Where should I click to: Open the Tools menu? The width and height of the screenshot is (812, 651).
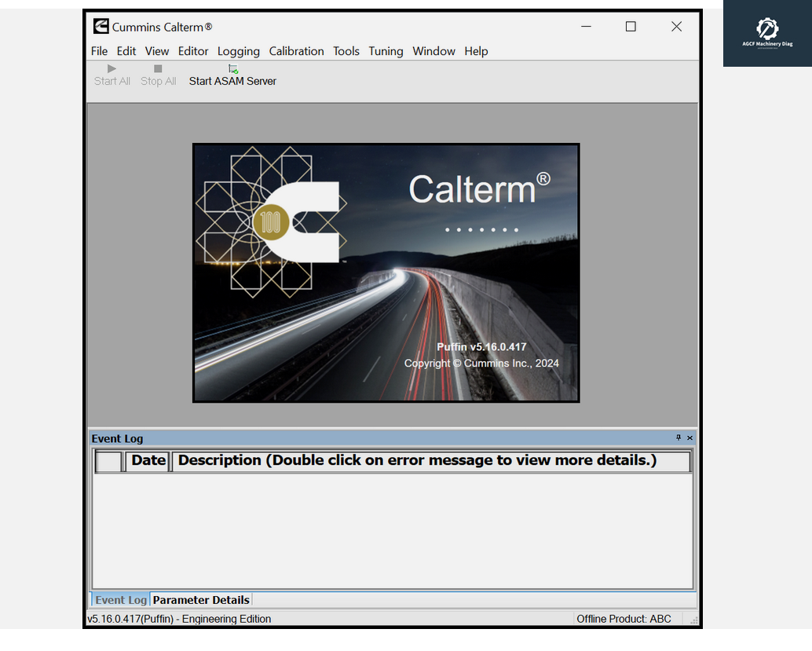point(346,51)
